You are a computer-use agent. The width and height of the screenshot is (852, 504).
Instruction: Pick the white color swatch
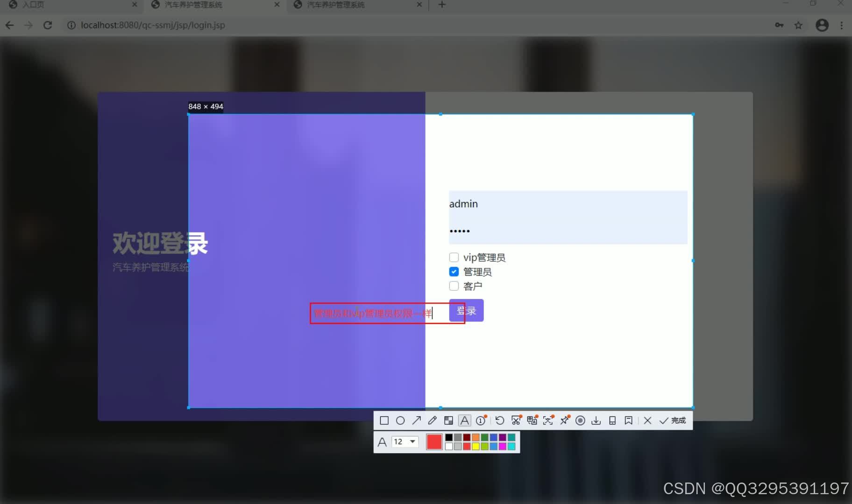449,446
